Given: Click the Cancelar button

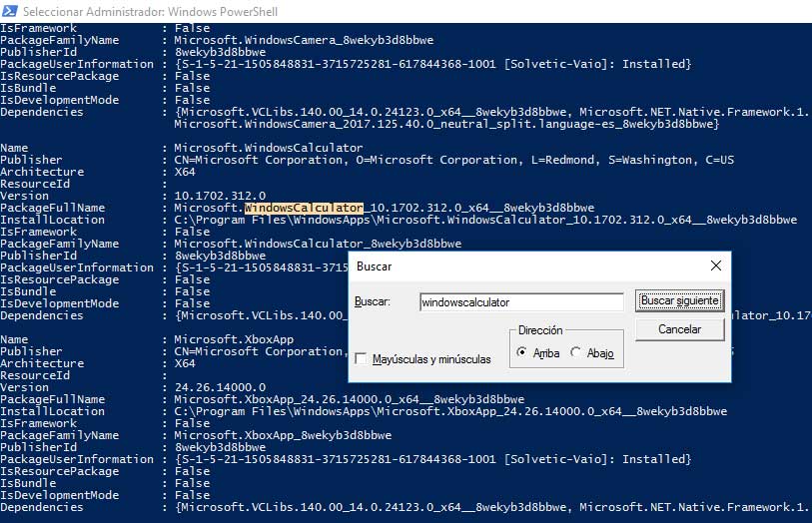Looking at the screenshot, I should tap(679, 329).
